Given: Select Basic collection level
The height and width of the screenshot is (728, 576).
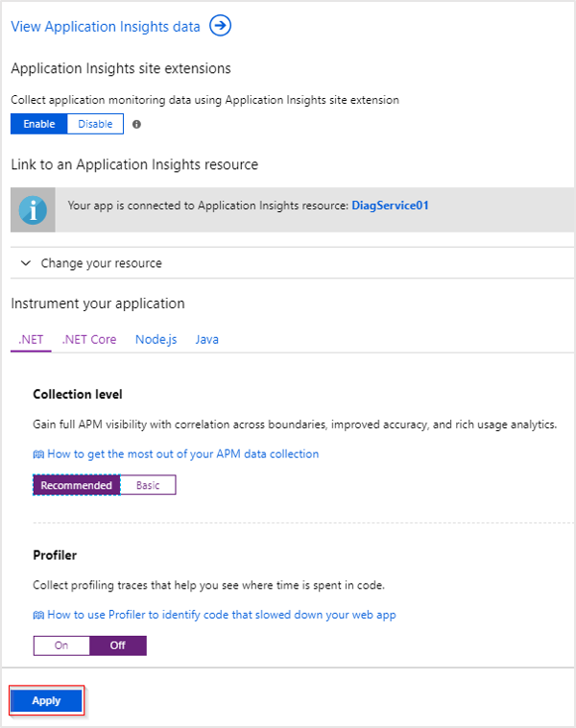Looking at the screenshot, I should point(148,485).
